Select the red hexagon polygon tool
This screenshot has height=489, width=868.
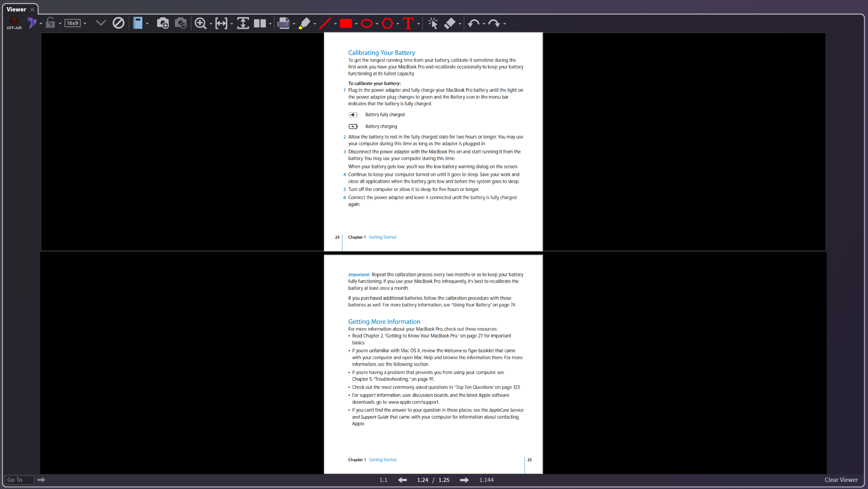tap(388, 23)
